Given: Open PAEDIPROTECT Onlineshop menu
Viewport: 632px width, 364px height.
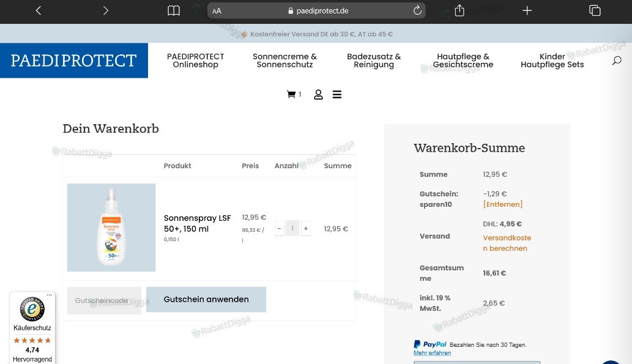Looking at the screenshot, I should (196, 61).
